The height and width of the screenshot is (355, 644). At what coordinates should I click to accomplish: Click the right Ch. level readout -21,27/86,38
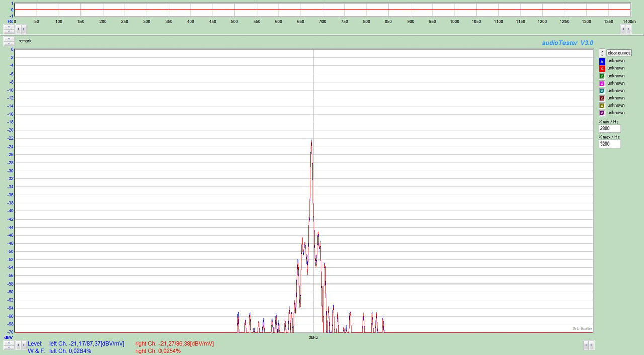175,344
